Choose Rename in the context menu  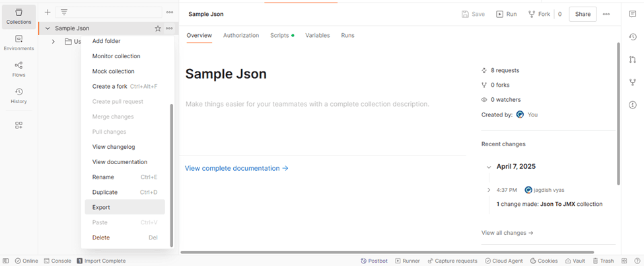point(125,177)
